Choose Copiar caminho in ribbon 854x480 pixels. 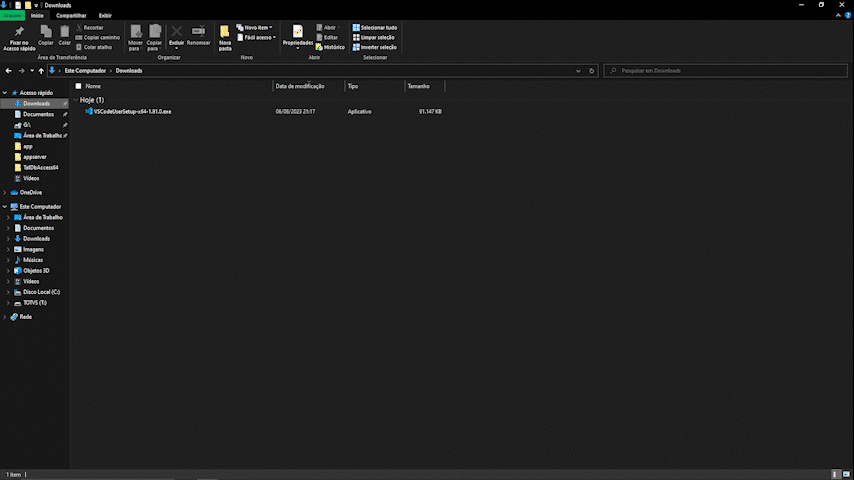pyautogui.click(x=97, y=38)
